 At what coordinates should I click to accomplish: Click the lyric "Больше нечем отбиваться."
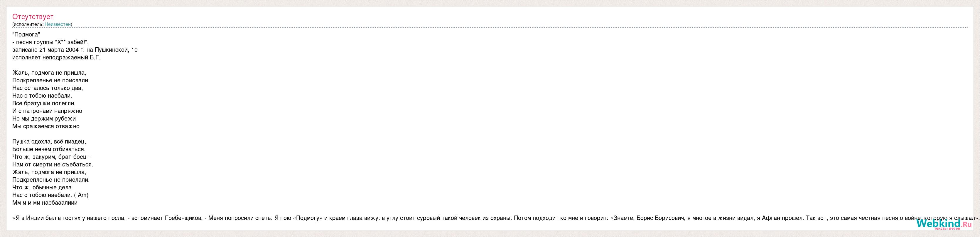[49, 149]
